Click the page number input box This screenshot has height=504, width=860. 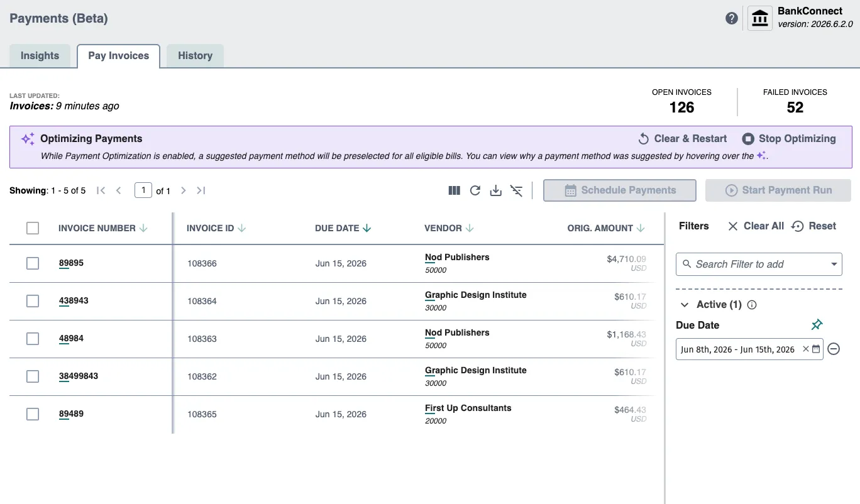[x=143, y=190]
